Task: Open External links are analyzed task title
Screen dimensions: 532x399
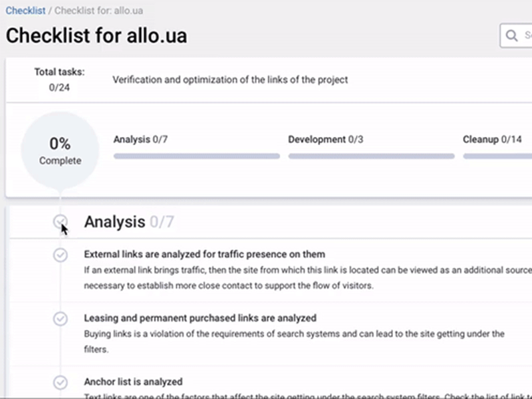Action: 205,254
